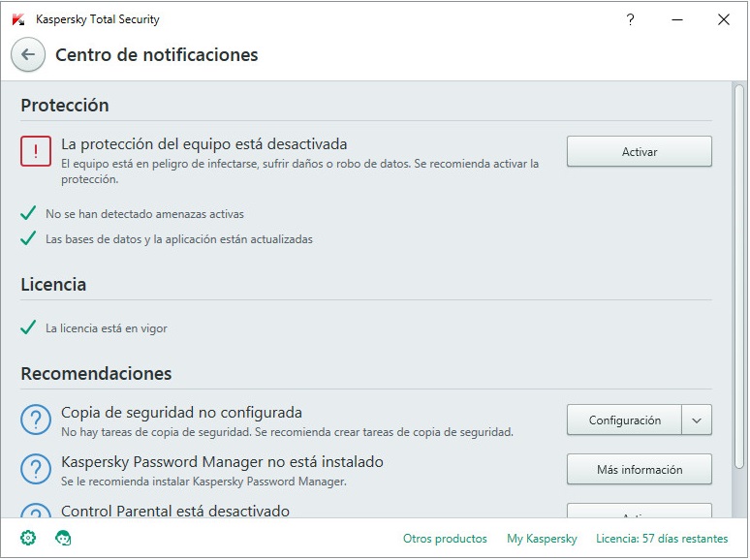Open the Kaspersky settings gear icon

point(28,538)
